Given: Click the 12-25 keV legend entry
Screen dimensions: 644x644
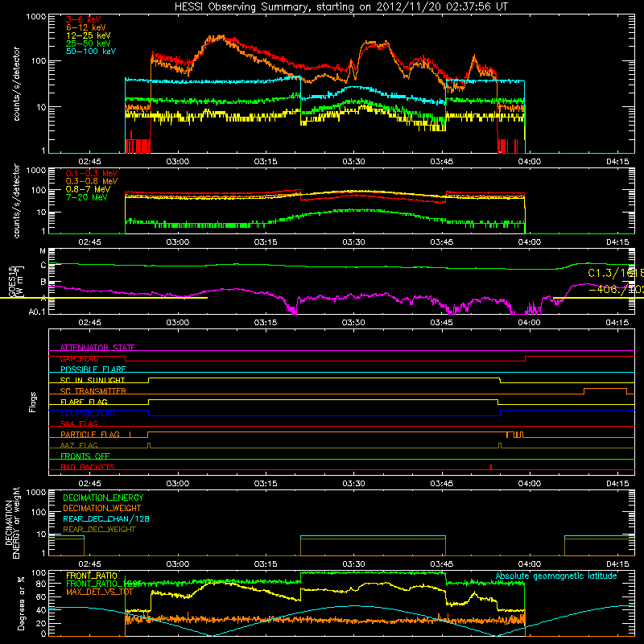Looking at the screenshot, I should [88, 35].
